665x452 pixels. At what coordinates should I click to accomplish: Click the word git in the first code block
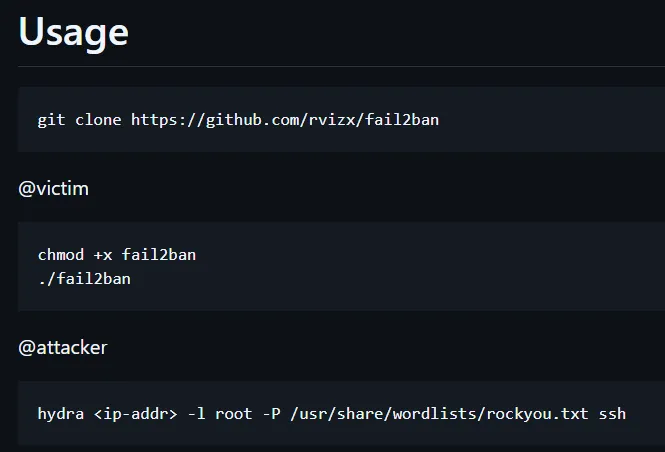click(x=51, y=120)
